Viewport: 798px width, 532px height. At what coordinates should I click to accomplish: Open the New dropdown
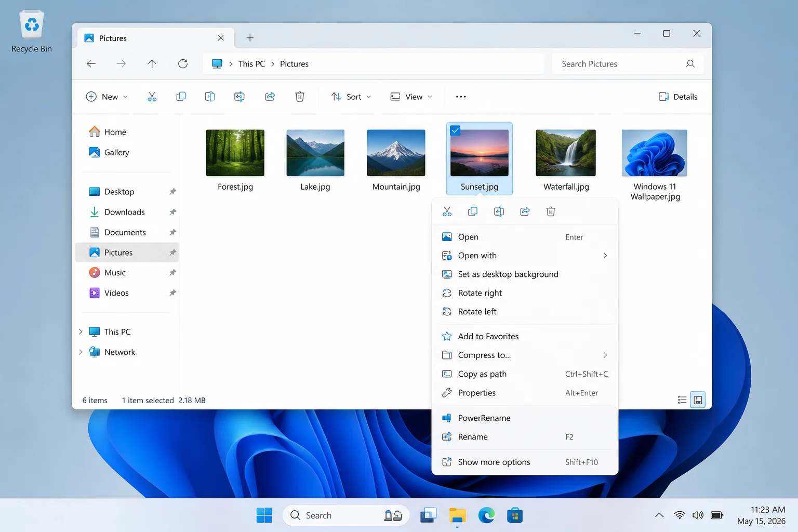pyautogui.click(x=107, y=97)
